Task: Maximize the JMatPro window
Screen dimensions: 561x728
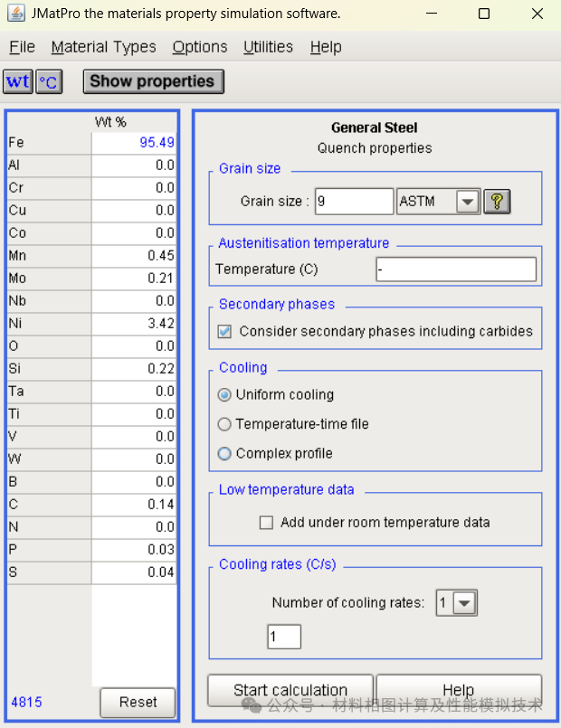Action: point(484,14)
